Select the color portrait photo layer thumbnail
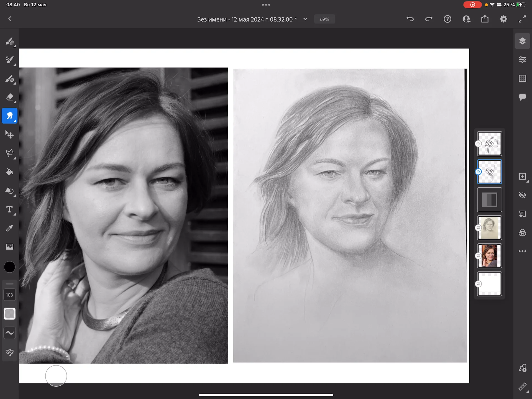 pos(489,256)
